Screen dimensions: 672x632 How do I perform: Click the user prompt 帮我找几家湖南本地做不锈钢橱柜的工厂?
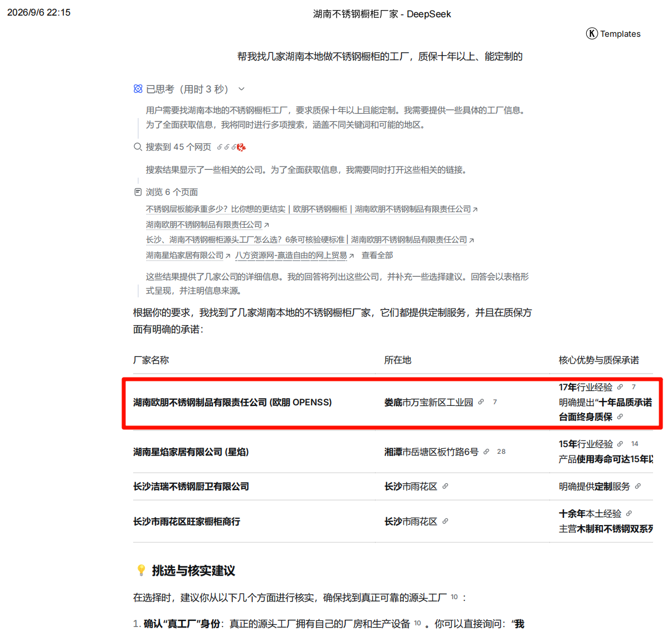(380, 56)
